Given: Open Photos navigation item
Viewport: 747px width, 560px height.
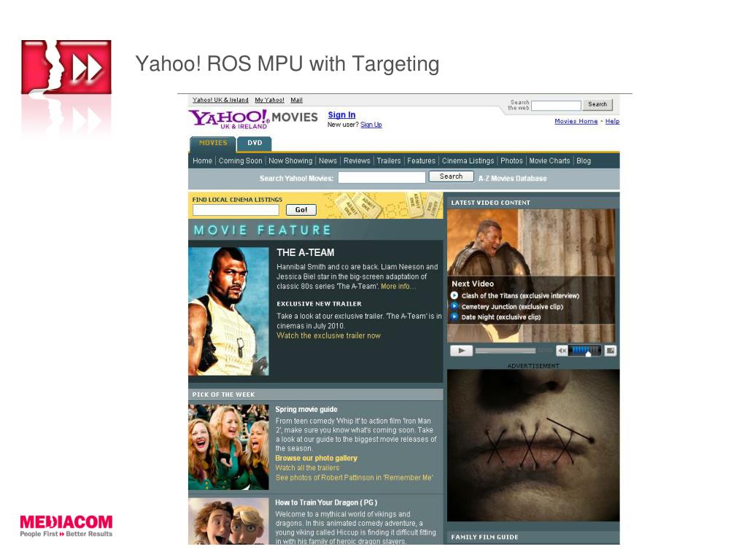Looking at the screenshot, I should 511,161.
